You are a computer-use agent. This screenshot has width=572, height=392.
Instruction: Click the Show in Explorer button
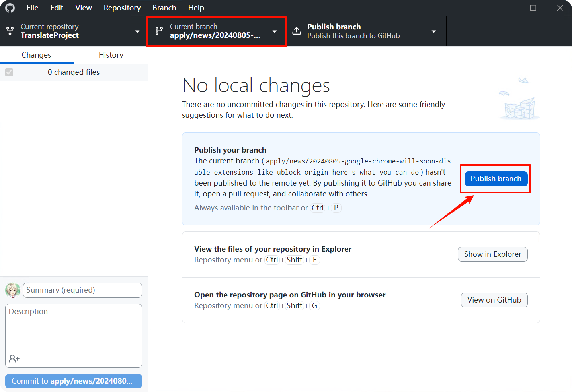493,254
